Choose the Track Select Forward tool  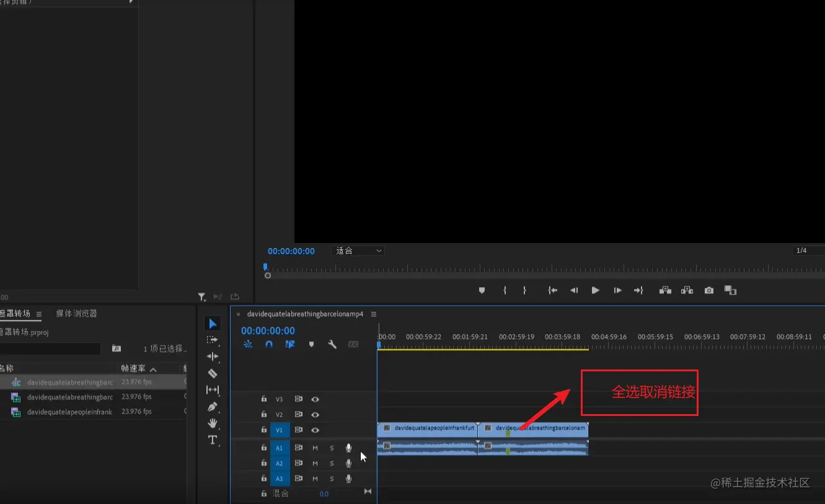pos(213,340)
